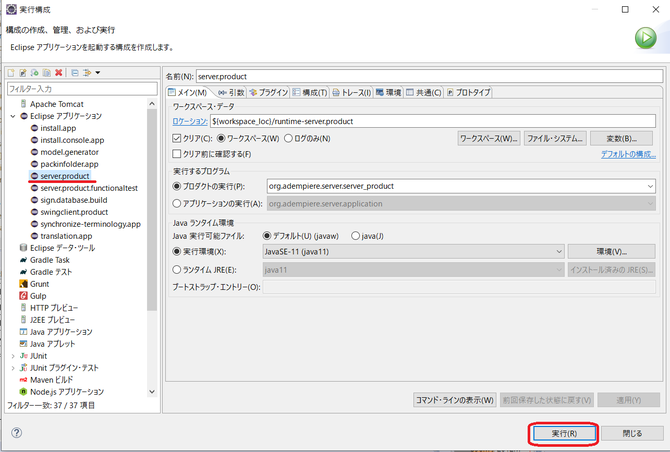
Task: Click the green Run icon in dialog header
Action: click(645, 38)
